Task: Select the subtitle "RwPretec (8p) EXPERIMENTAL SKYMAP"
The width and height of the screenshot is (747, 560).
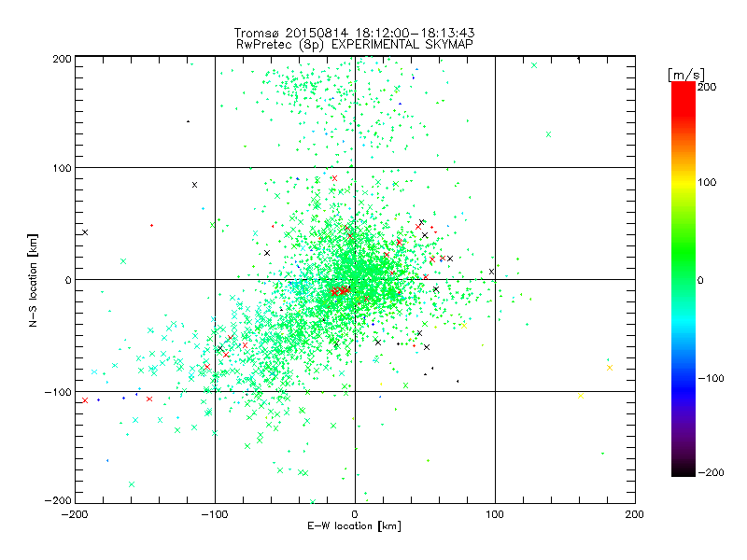Action: click(x=355, y=45)
